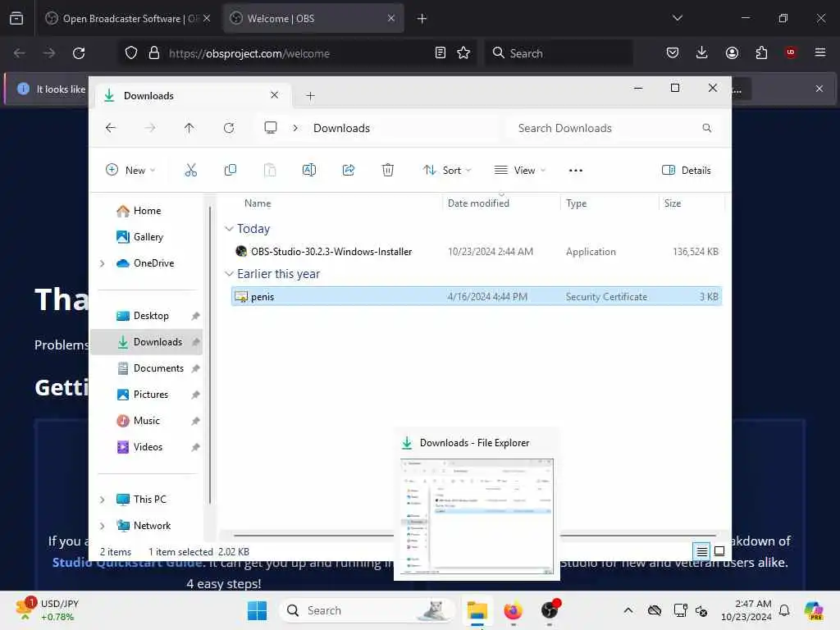Image resolution: width=840 pixels, height=630 pixels.
Task: Click the Firefox icon in the taskbar
Action: tap(513, 610)
